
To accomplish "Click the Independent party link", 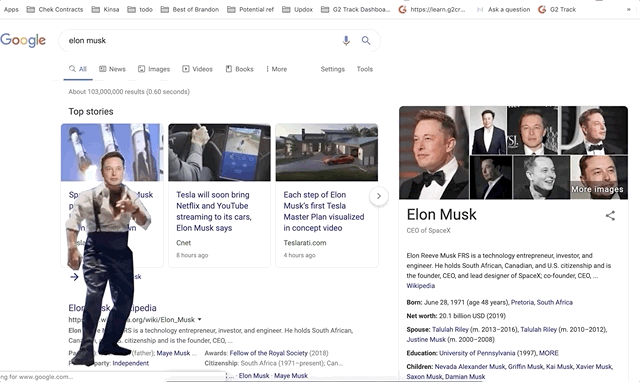I will [x=131, y=363].
